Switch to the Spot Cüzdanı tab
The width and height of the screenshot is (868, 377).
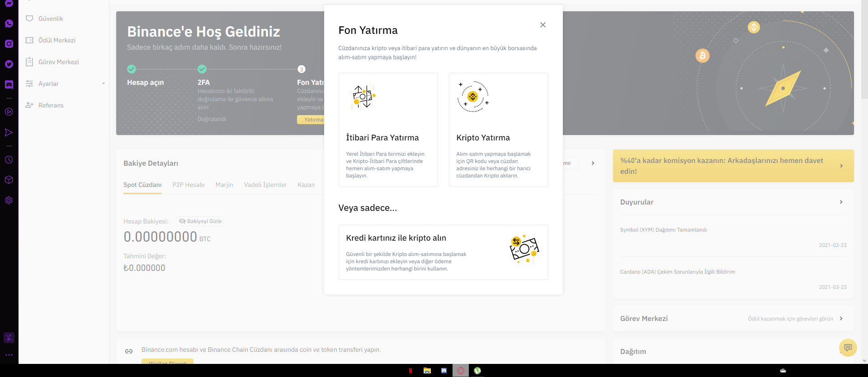tap(142, 185)
